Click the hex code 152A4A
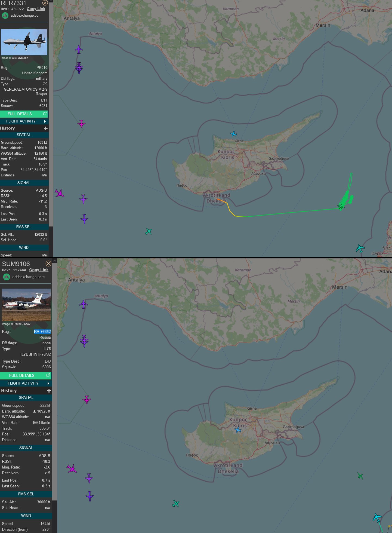 pos(20,270)
